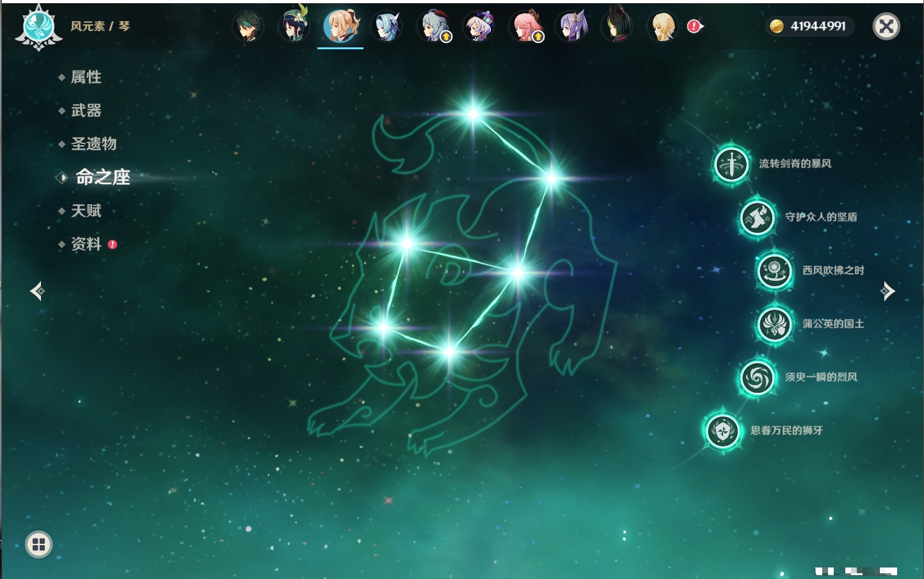Click the 恩眷万民的狮牙 label

[x=787, y=431]
